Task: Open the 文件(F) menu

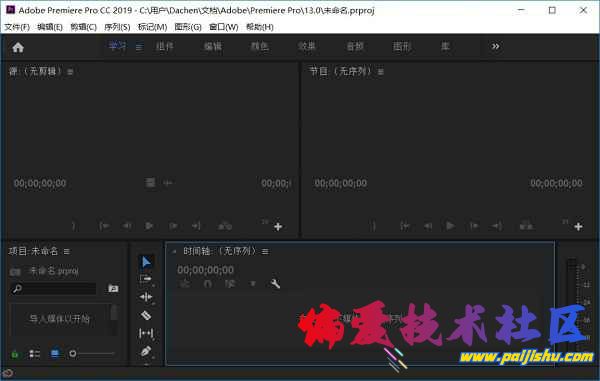Action: (17, 27)
